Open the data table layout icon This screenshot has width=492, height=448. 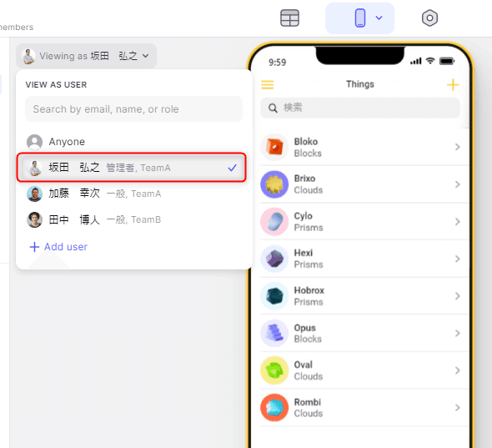[289, 18]
